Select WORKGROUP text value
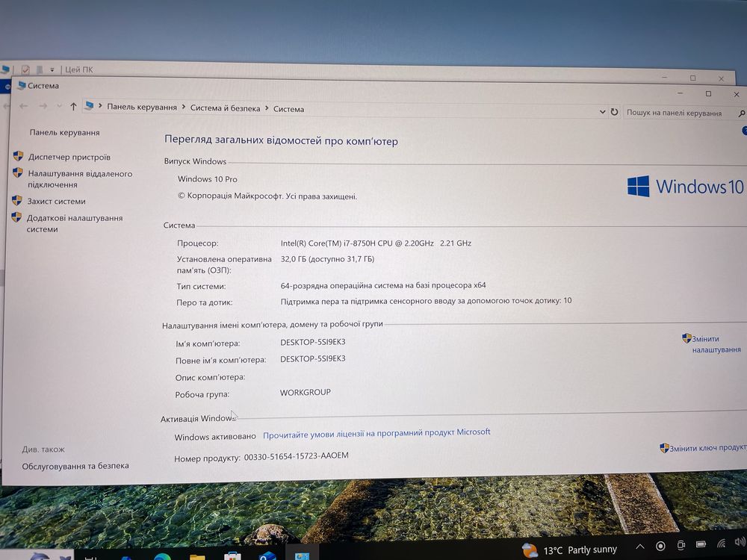Image resolution: width=747 pixels, height=560 pixels. click(x=305, y=393)
